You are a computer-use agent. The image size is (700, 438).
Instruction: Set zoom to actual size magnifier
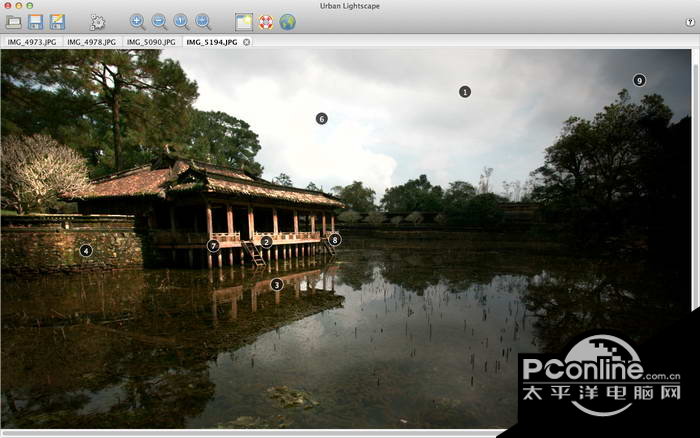coord(181,21)
